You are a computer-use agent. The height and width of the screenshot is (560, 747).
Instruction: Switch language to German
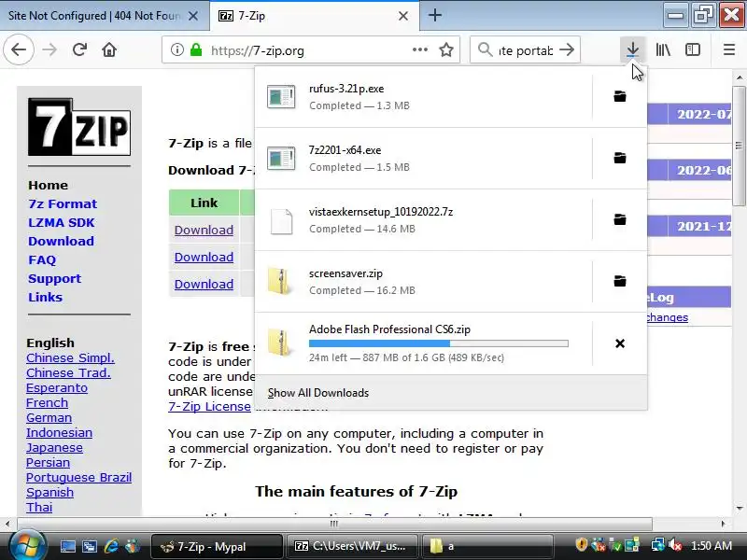(49, 417)
